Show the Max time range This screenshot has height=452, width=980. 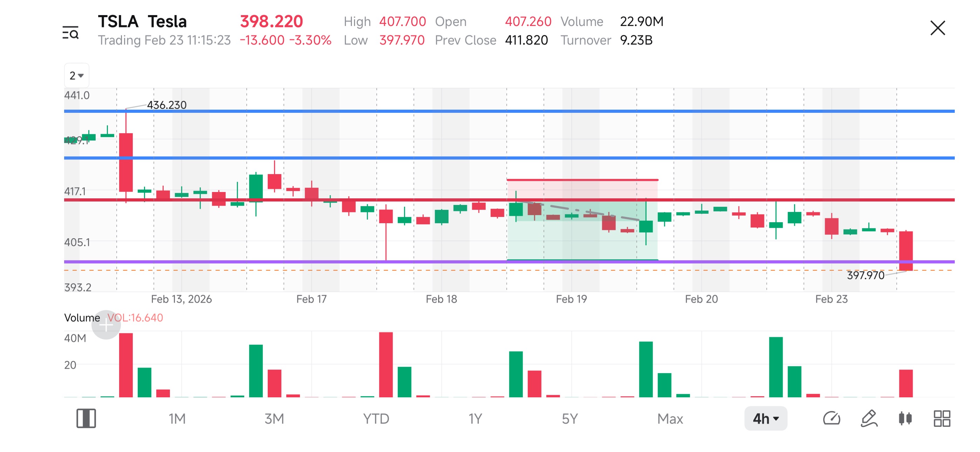point(669,418)
